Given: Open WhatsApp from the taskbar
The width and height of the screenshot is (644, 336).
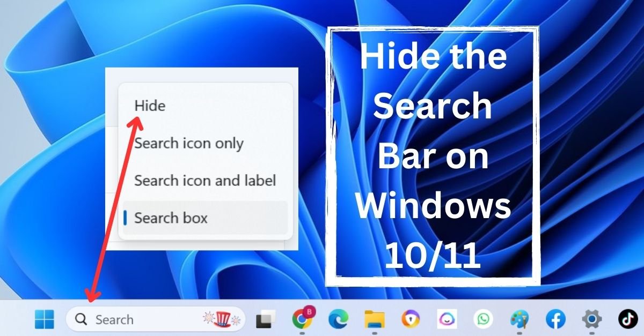Looking at the screenshot, I should [x=483, y=319].
